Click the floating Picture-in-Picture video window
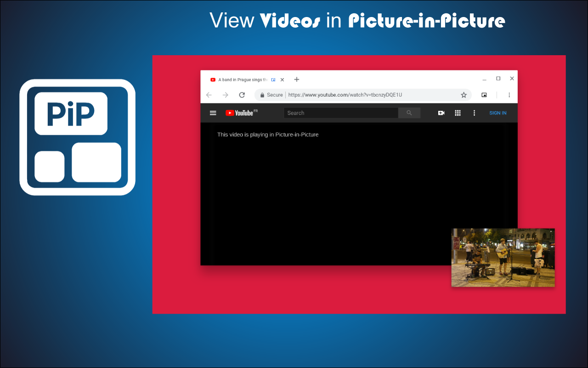 (503, 258)
